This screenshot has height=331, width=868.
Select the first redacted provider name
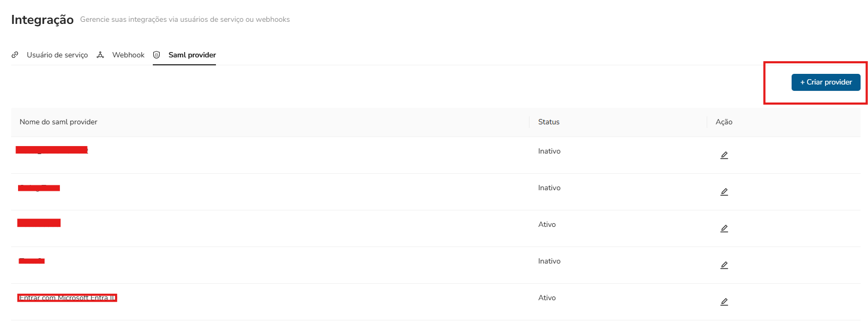click(x=51, y=150)
